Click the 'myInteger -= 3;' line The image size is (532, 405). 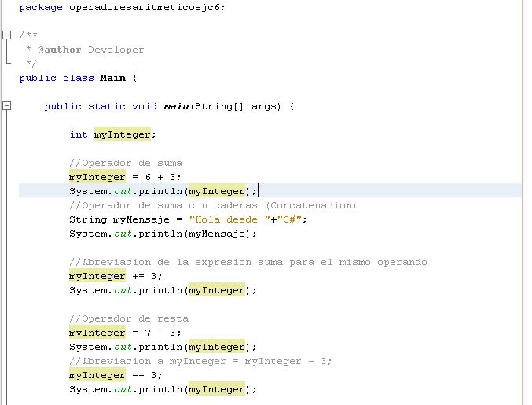pyautogui.click(x=116, y=375)
